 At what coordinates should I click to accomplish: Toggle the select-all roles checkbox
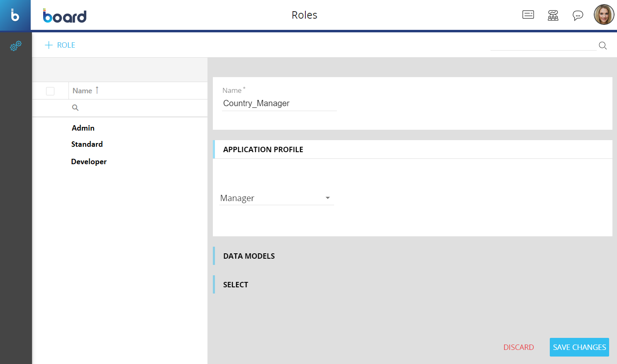50,91
